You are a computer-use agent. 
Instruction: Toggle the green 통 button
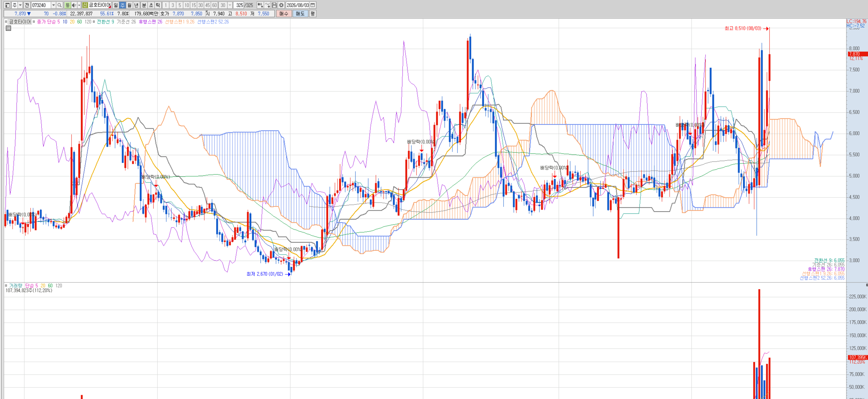tap(67, 5)
